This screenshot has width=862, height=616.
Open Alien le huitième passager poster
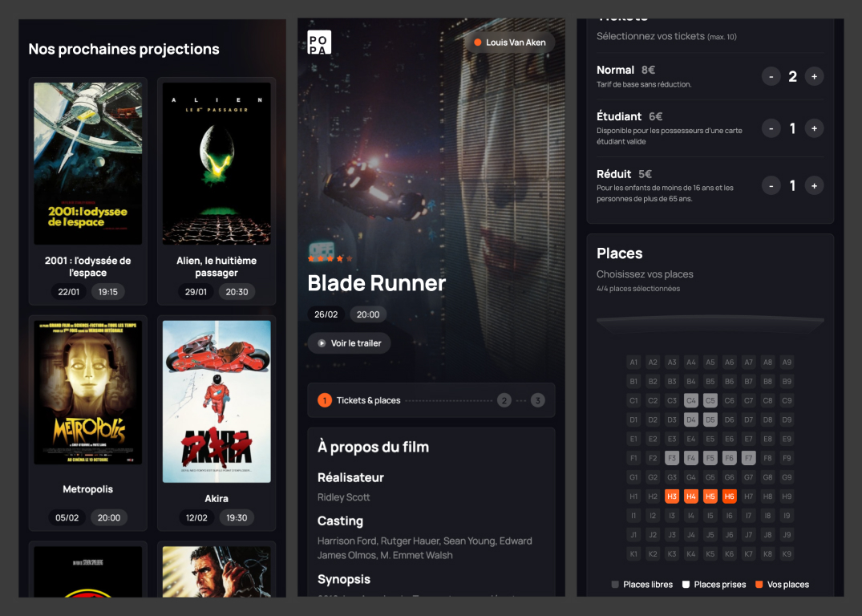[x=217, y=164]
